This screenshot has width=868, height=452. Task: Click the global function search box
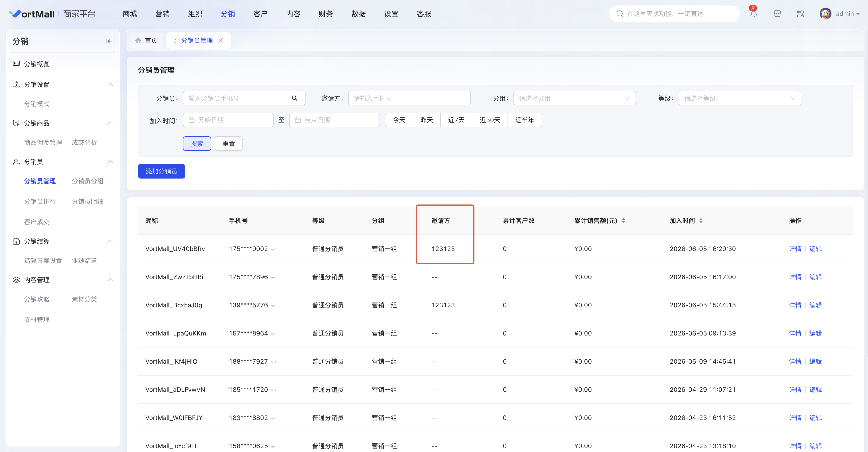click(x=674, y=14)
